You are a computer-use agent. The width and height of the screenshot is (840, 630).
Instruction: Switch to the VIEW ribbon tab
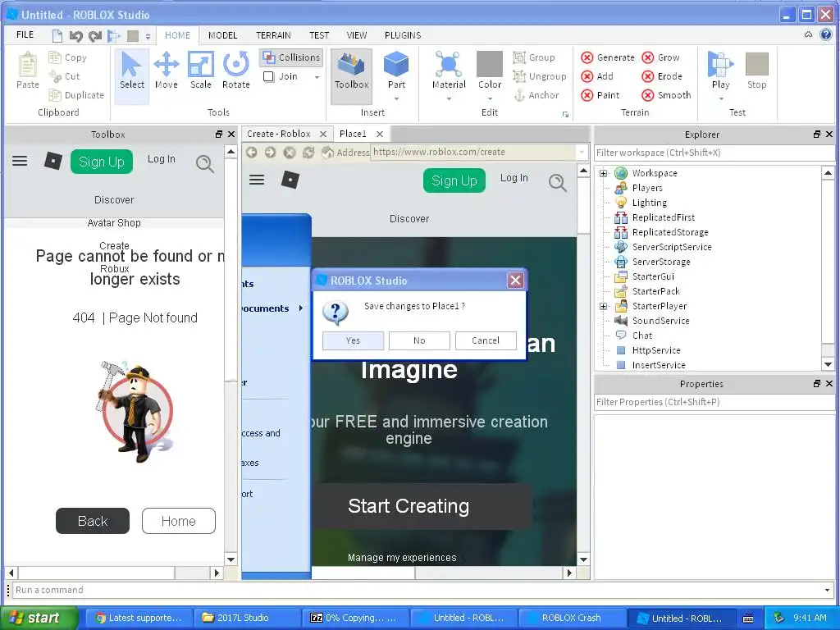pos(356,35)
